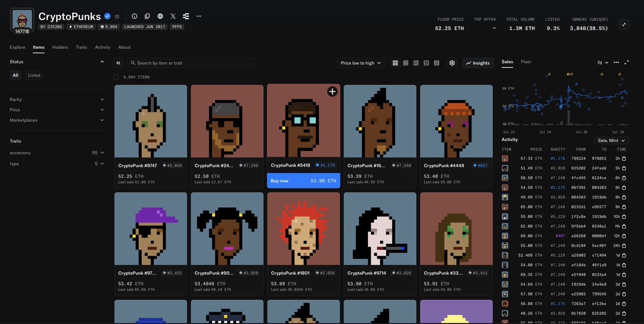644x324 pixels.
Task: Switch to the compact grid view
Action: (x=406, y=63)
